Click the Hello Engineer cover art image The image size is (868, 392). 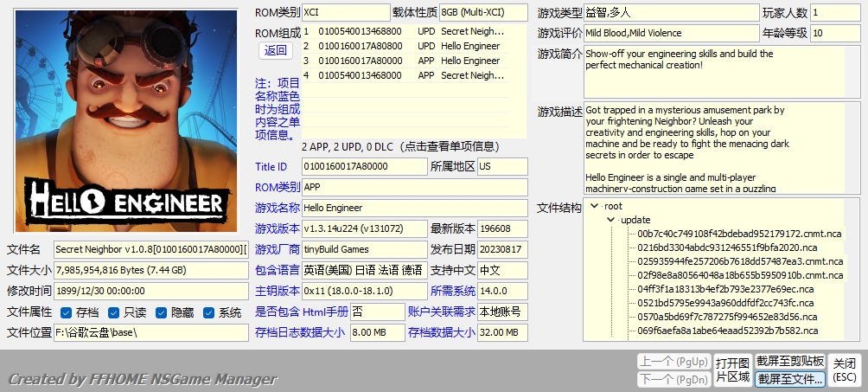pos(126,121)
